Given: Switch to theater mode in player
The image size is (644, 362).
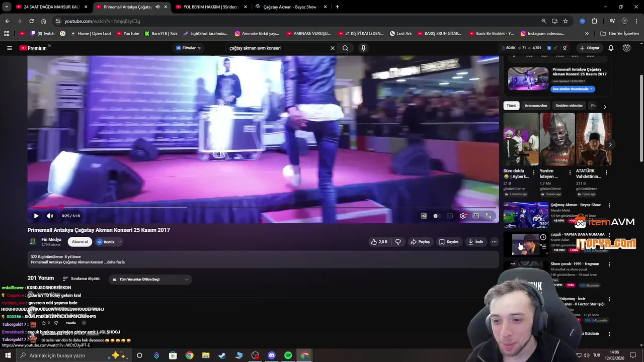Looking at the screenshot, I should pos(475,216).
